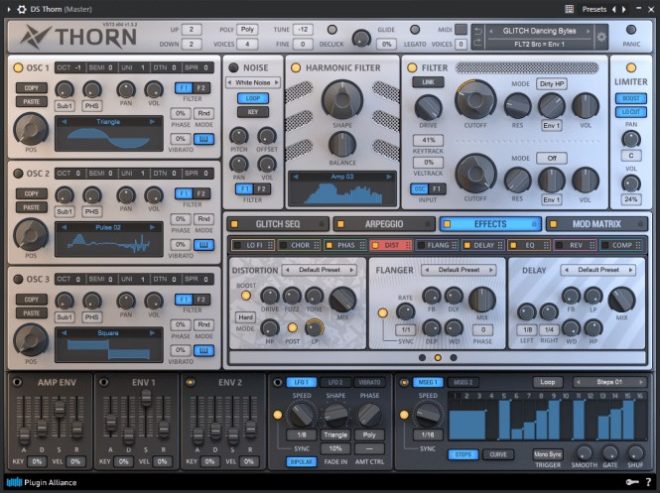Select the REV effect tab

tap(575, 245)
